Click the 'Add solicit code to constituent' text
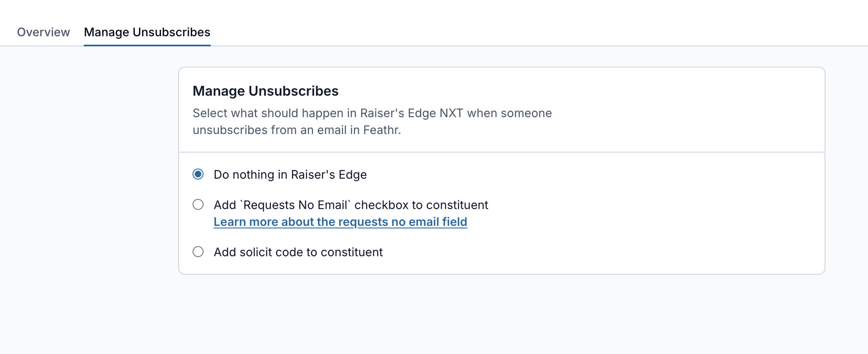The image size is (868, 354). point(298,252)
